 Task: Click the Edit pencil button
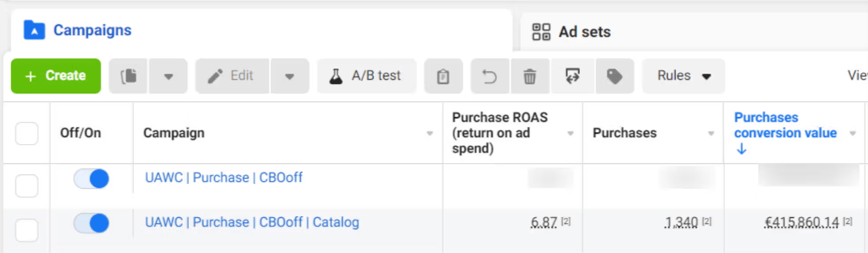[x=232, y=76]
